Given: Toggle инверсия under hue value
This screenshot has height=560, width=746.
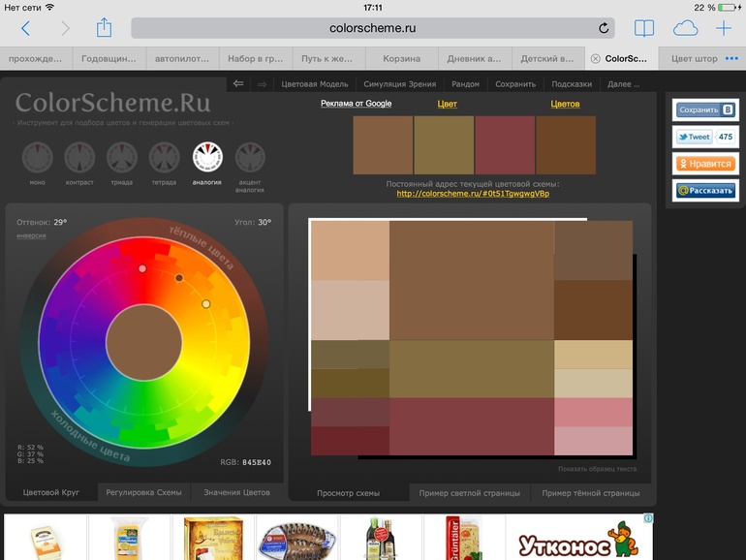Looking at the screenshot, I should 31,235.
